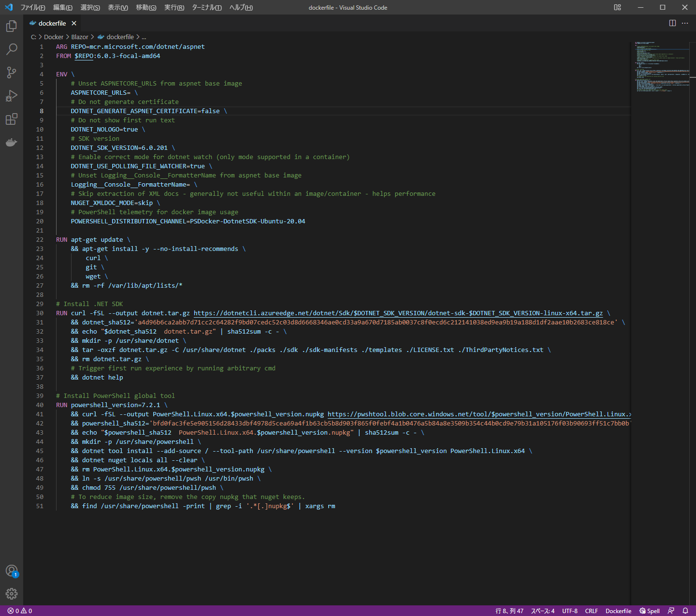Open the 実行(R) menu
The height and width of the screenshot is (616, 696).
[174, 7]
